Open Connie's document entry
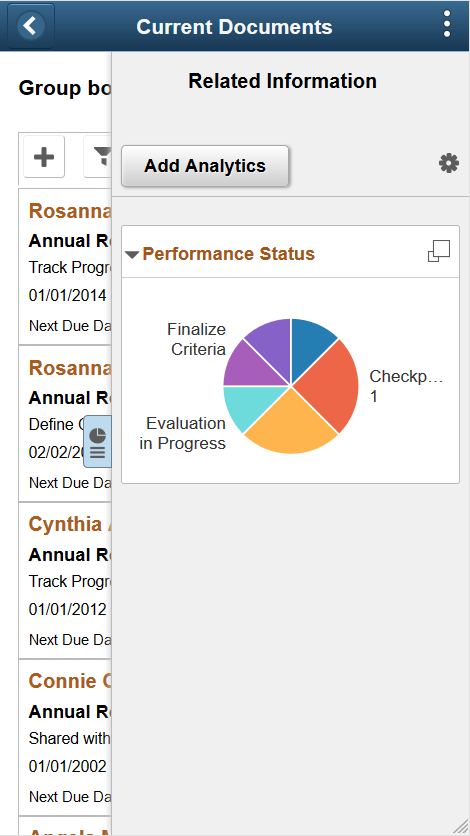 (x=65, y=738)
